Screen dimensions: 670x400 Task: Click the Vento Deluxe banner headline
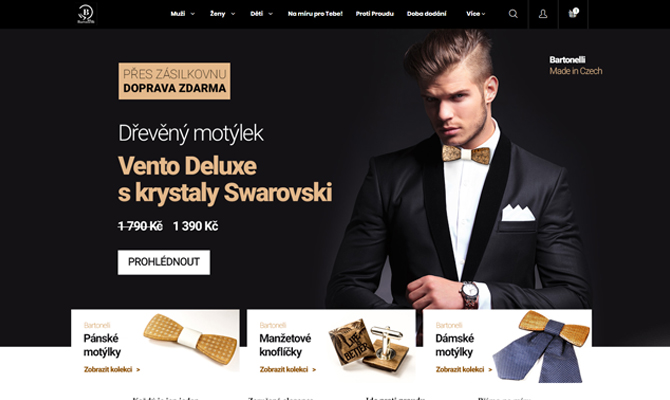[x=225, y=179]
